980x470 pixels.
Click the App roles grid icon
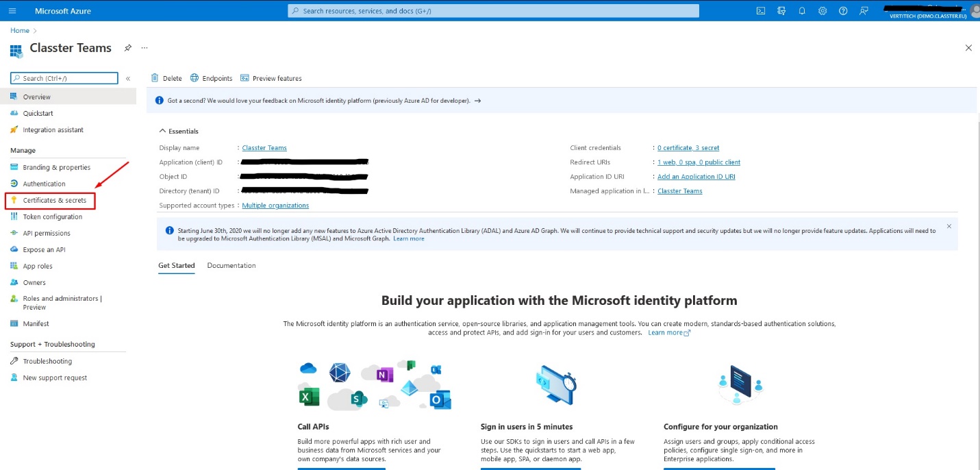14,266
